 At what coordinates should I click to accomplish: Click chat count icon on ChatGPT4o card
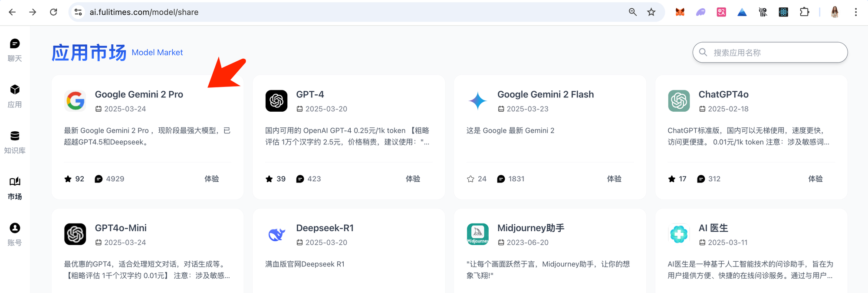tap(701, 179)
